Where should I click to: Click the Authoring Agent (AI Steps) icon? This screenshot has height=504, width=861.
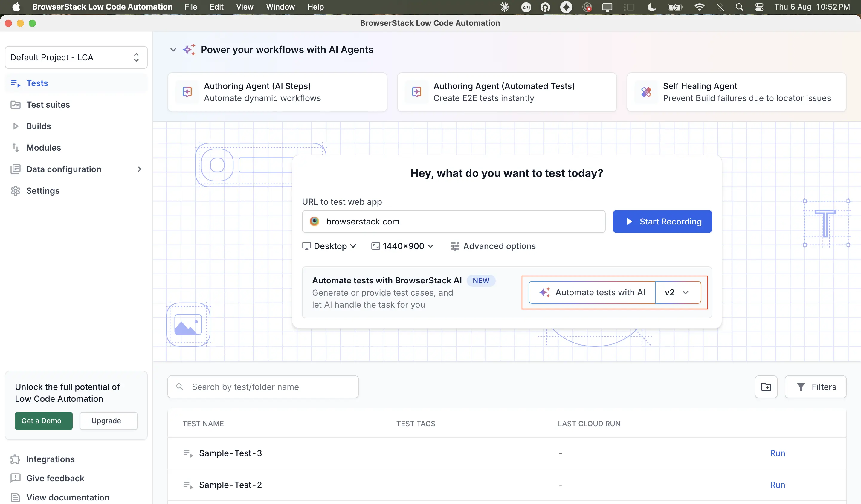click(187, 92)
